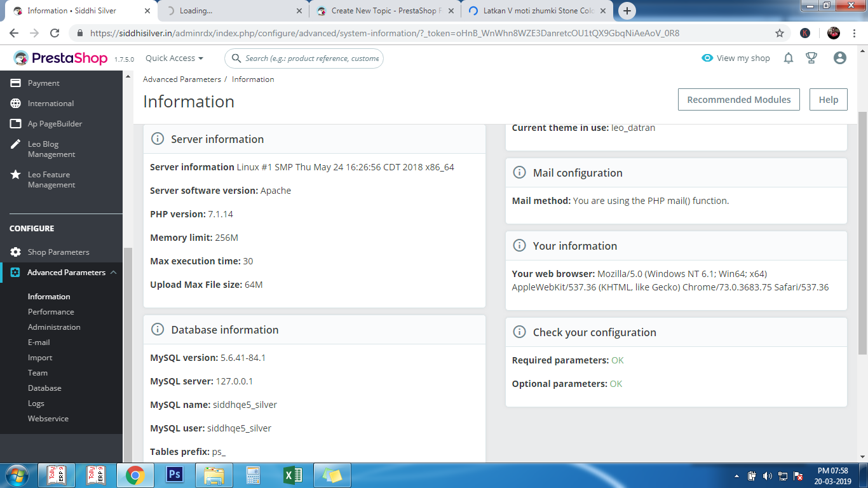Open Chrome from the taskbar
This screenshot has width=868, height=488.
pyautogui.click(x=135, y=475)
